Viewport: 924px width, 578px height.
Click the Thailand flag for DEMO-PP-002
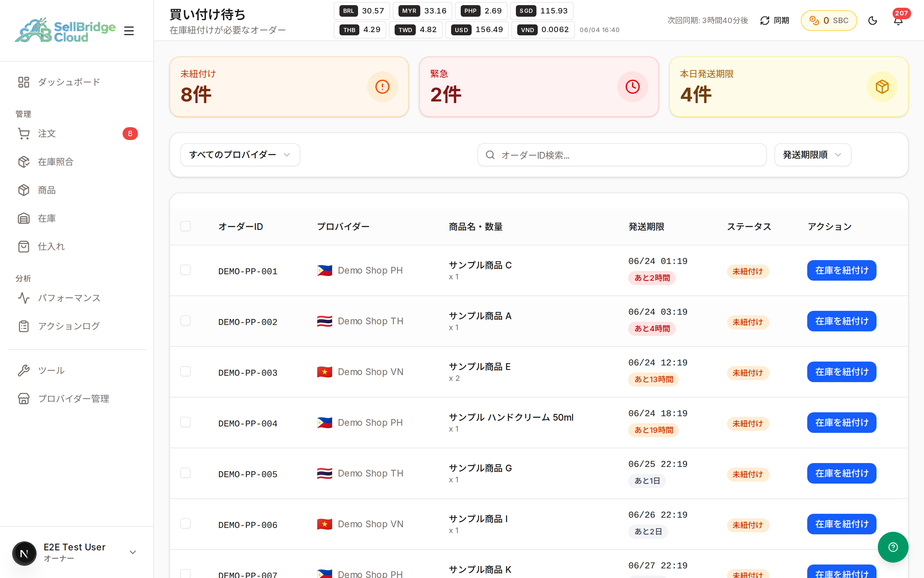pos(325,321)
